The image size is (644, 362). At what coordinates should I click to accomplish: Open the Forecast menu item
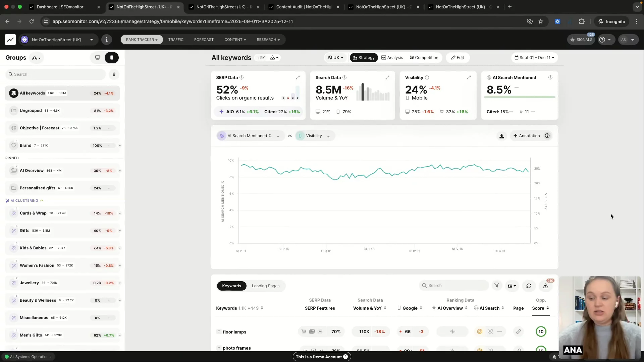204,40
